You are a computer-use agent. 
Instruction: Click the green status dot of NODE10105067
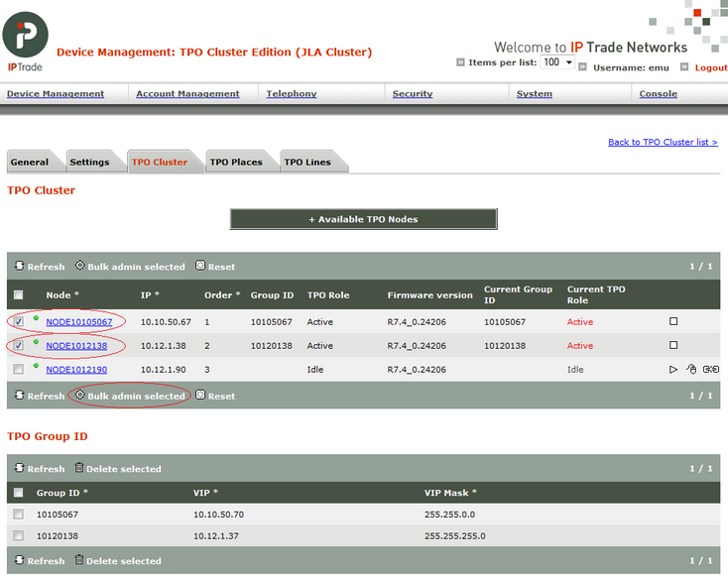pyautogui.click(x=36, y=318)
